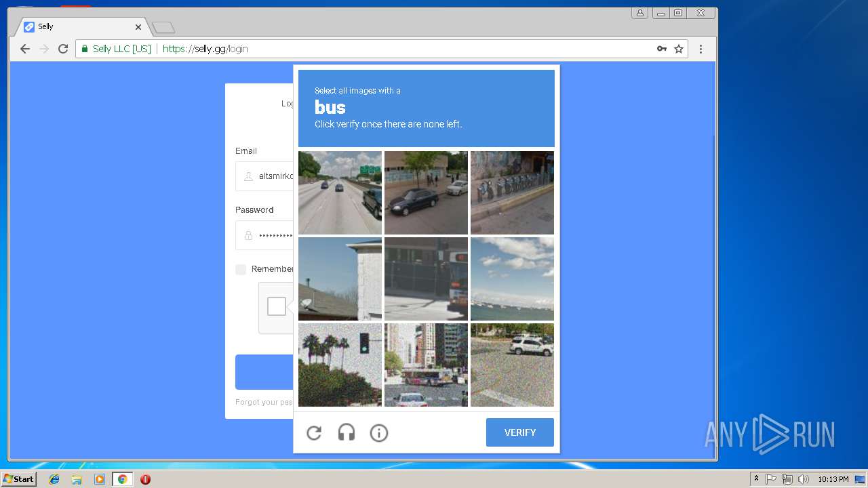Screen dimensions: 868x488
Task: Open Windows Explorer folder from taskbar
Action: click(x=77, y=479)
